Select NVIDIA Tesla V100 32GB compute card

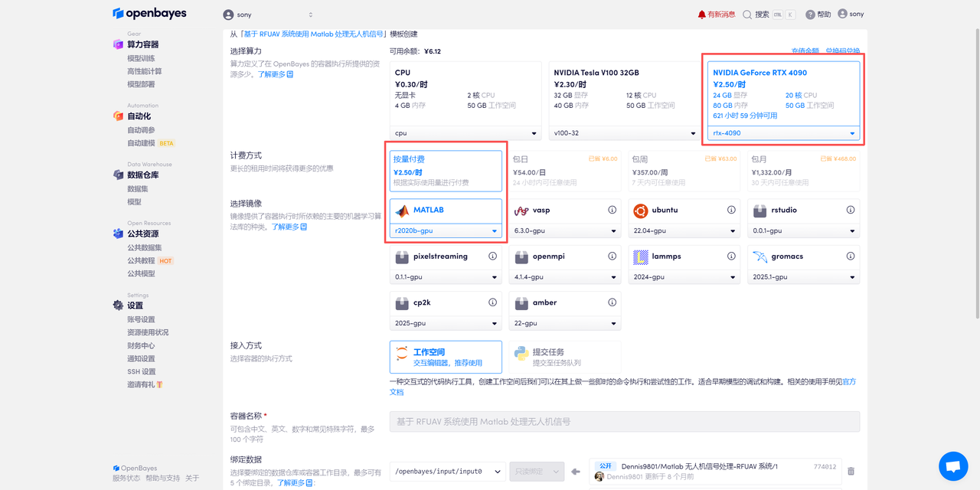click(x=623, y=100)
